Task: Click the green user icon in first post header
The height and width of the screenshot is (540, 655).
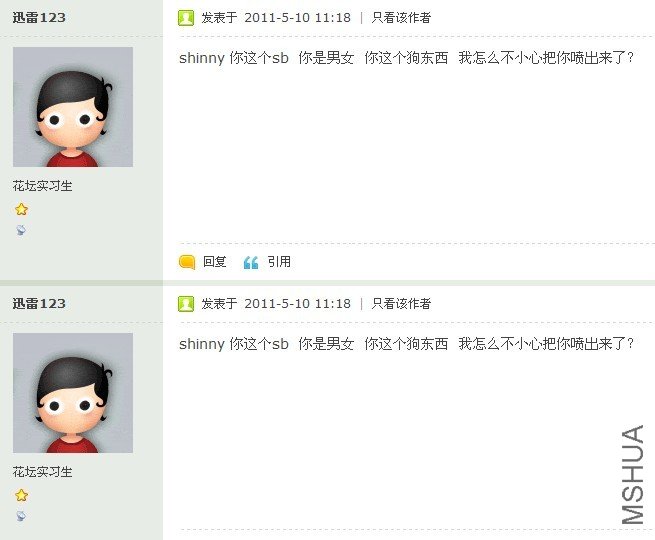Action: point(186,18)
